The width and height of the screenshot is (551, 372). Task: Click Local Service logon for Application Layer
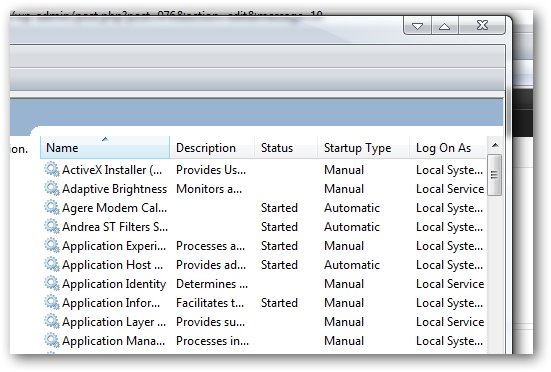[450, 322]
